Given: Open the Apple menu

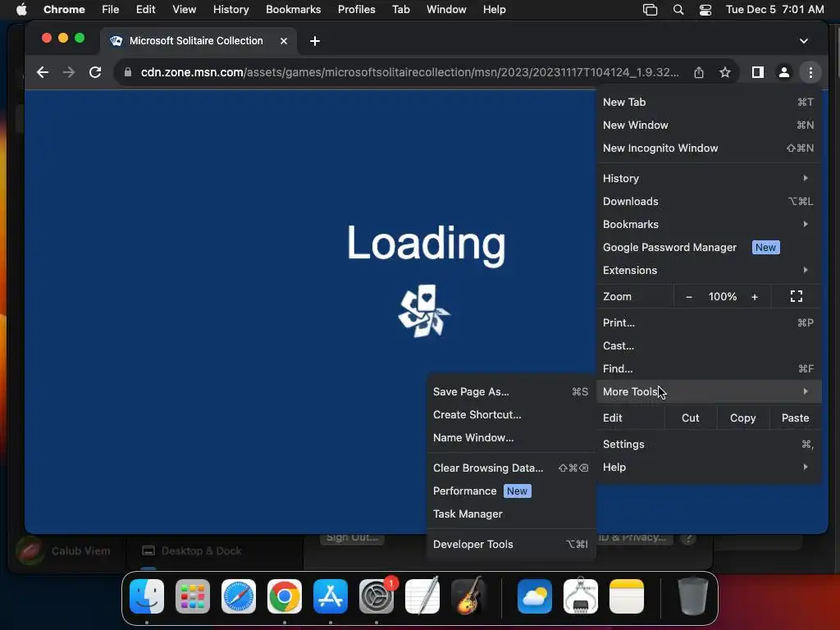Looking at the screenshot, I should click(x=21, y=10).
